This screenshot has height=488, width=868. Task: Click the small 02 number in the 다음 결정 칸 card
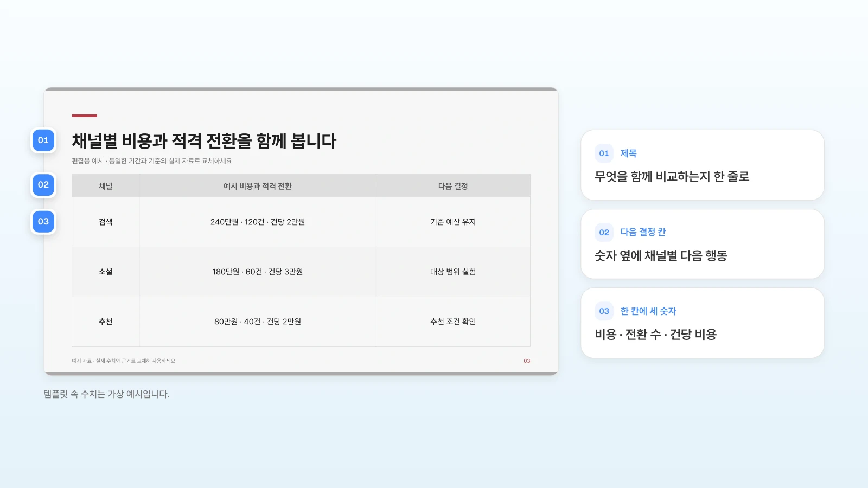604,233
